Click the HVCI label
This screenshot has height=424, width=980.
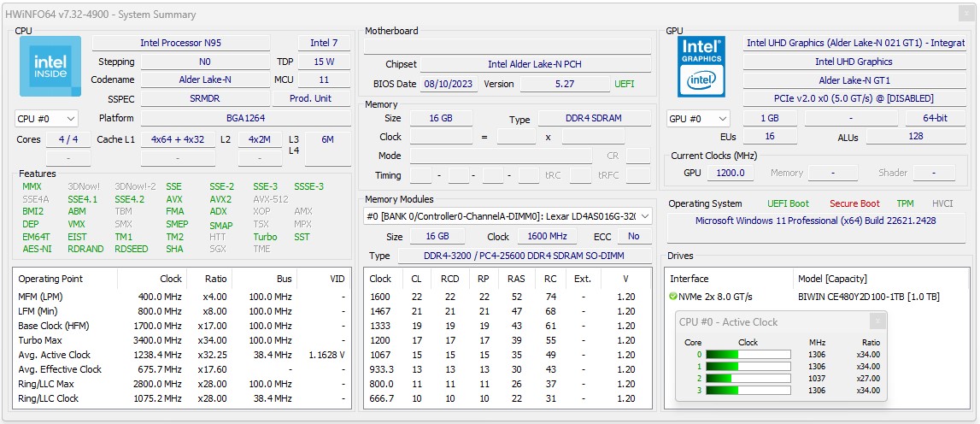point(942,203)
